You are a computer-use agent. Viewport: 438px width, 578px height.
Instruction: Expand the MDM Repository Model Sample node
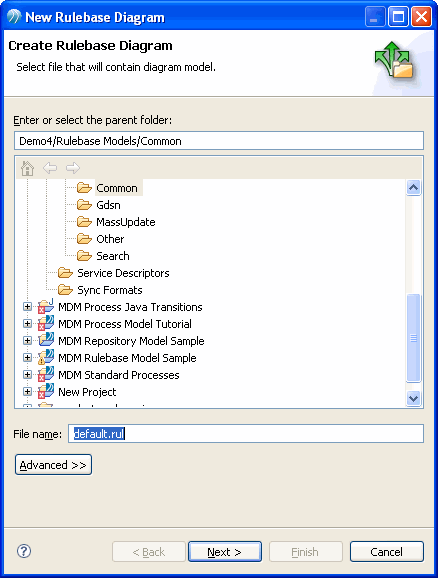[x=27, y=341]
